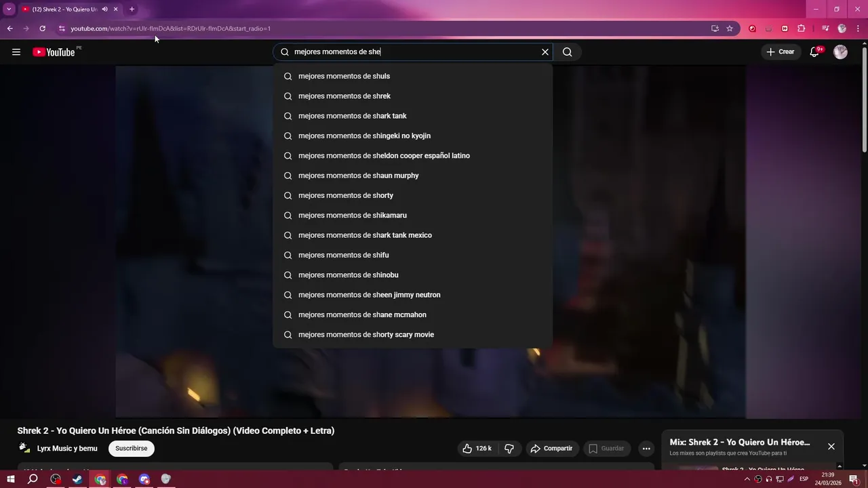Open the Lyrx Music y bemu channel

[x=67, y=449]
